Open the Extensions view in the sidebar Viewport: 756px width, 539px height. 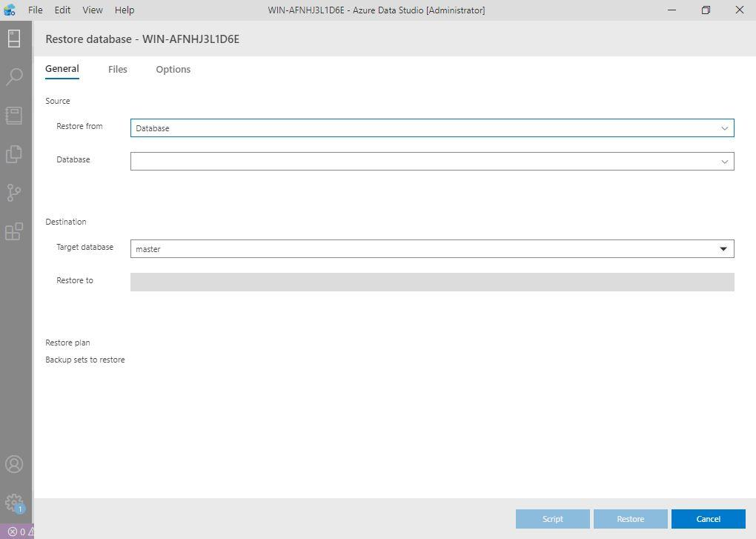(x=14, y=231)
